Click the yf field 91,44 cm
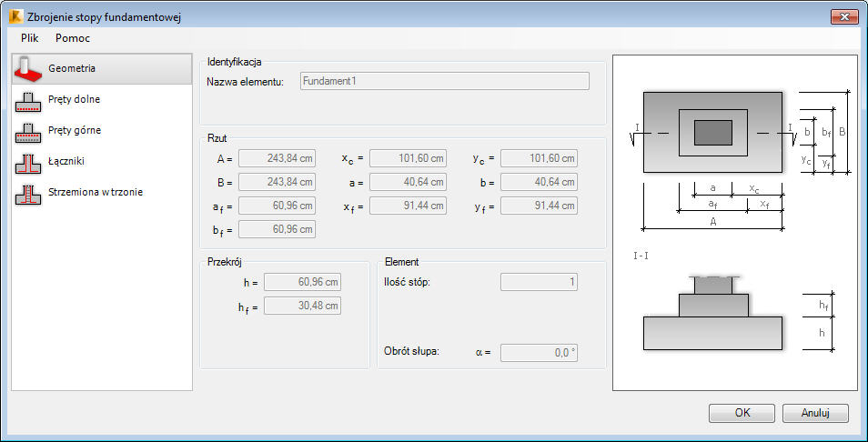The width and height of the screenshot is (868, 442). pyautogui.click(x=540, y=206)
